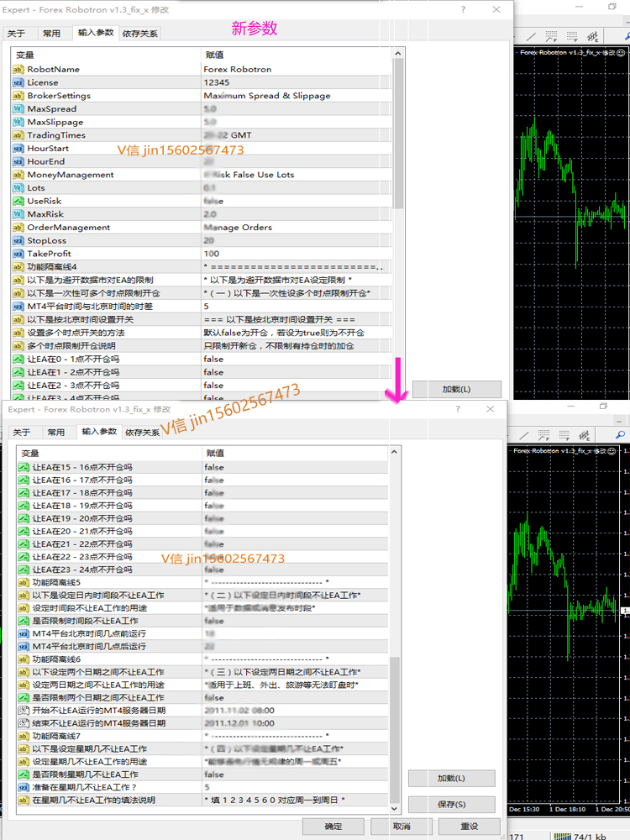Viewport: 630px width, 840px height.
Task: Click scroll-down arrow of lower parameter list
Action: click(394, 809)
